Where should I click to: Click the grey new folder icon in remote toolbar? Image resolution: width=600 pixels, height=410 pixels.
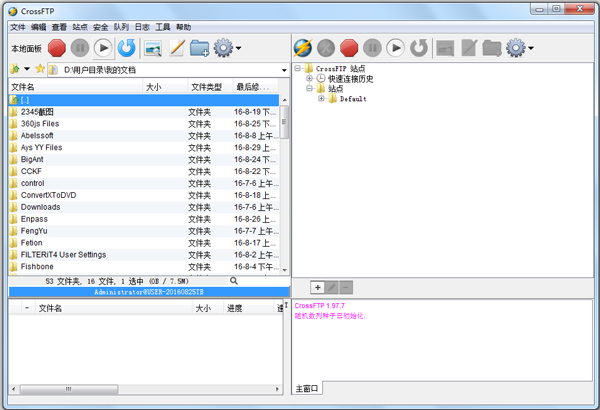pyautogui.click(x=492, y=48)
